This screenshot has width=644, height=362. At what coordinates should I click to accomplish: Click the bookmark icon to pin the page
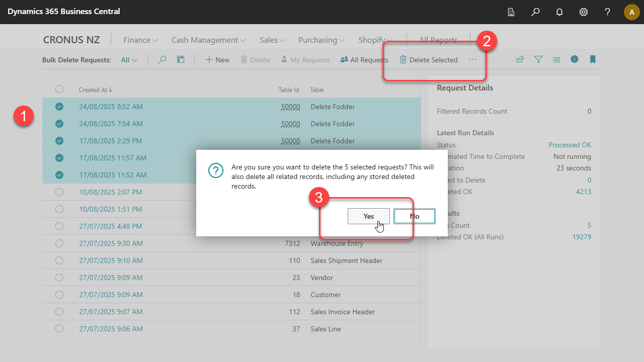coord(593,59)
